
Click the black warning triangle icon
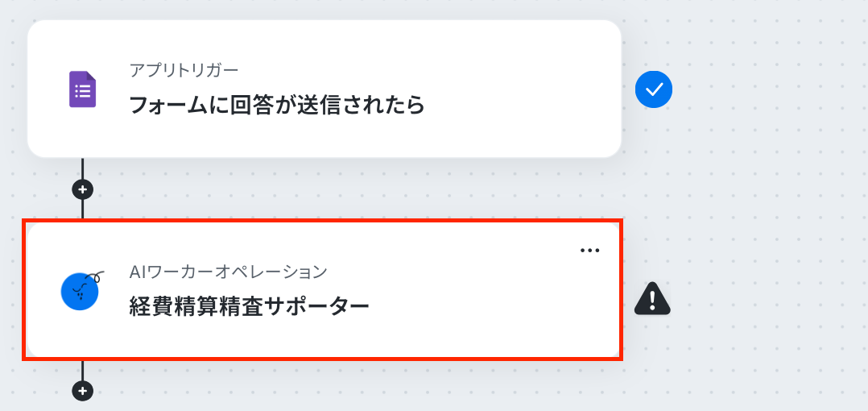[653, 298]
